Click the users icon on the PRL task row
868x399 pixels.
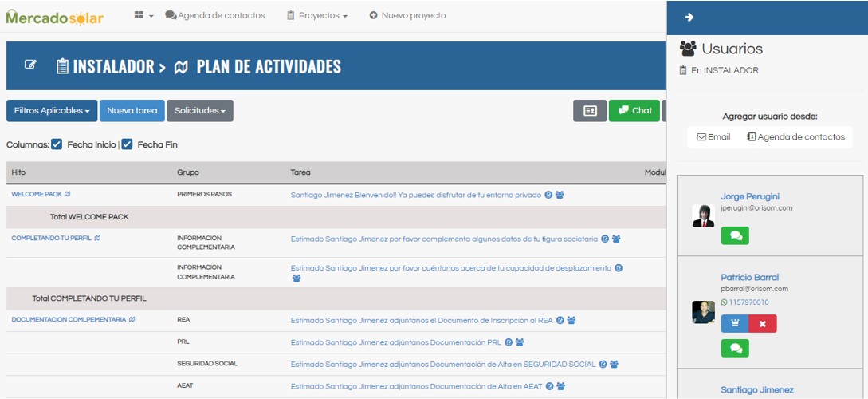[x=520, y=342]
